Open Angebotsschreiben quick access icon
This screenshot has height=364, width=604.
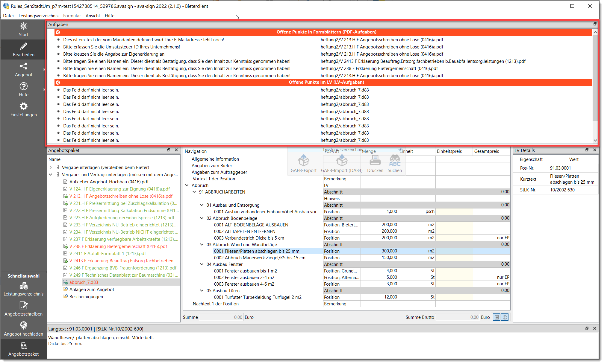(x=23, y=305)
